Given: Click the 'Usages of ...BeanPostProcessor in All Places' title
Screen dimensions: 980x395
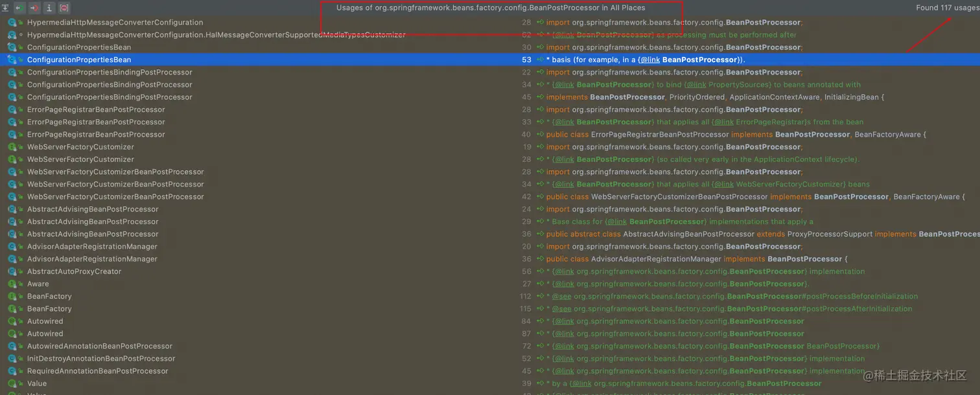Looking at the screenshot, I should coord(491,8).
